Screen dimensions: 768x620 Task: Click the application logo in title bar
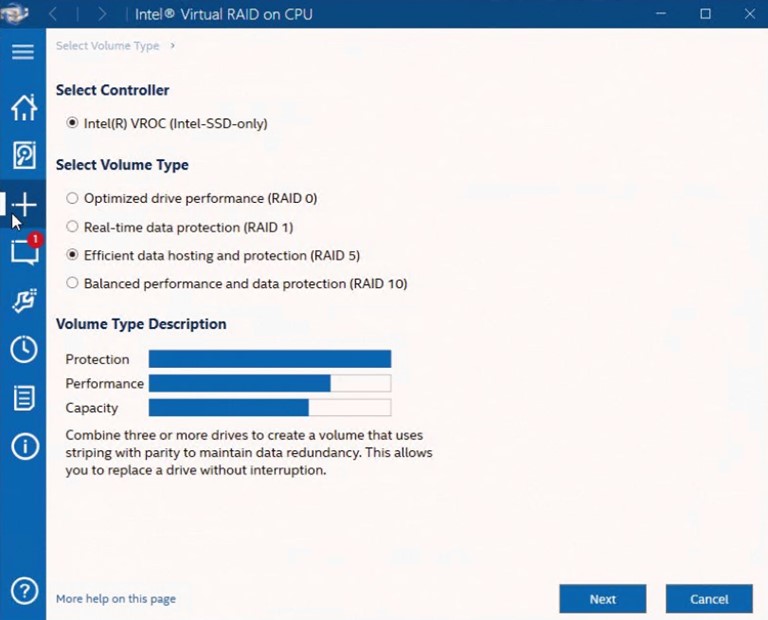pyautogui.click(x=14, y=13)
